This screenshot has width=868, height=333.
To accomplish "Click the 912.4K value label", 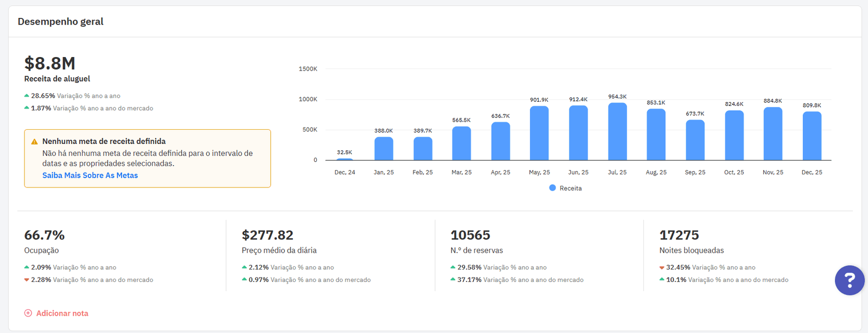I will click(x=578, y=100).
